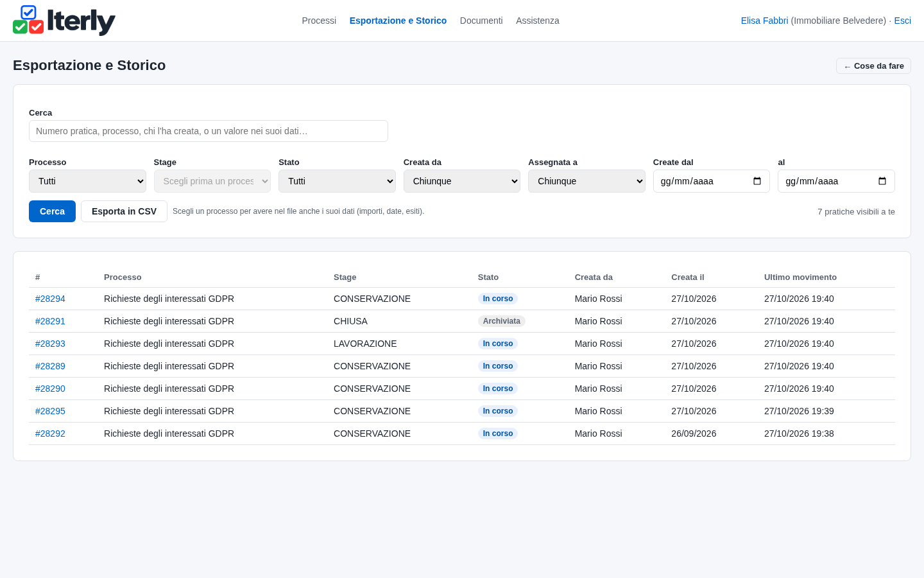Open the Assegnata a dropdown
Viewport: 924px width, 578px height.
586,181
